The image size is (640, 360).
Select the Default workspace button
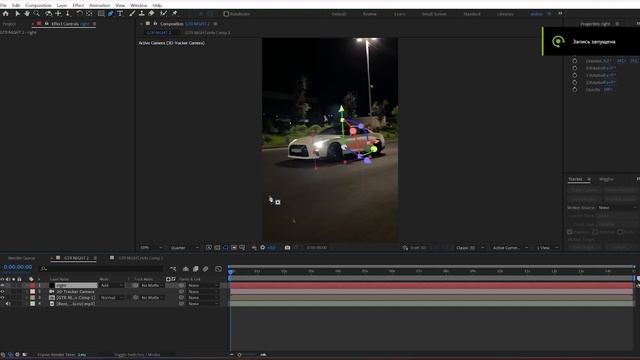pyautogui.click(x=339, y=14)
